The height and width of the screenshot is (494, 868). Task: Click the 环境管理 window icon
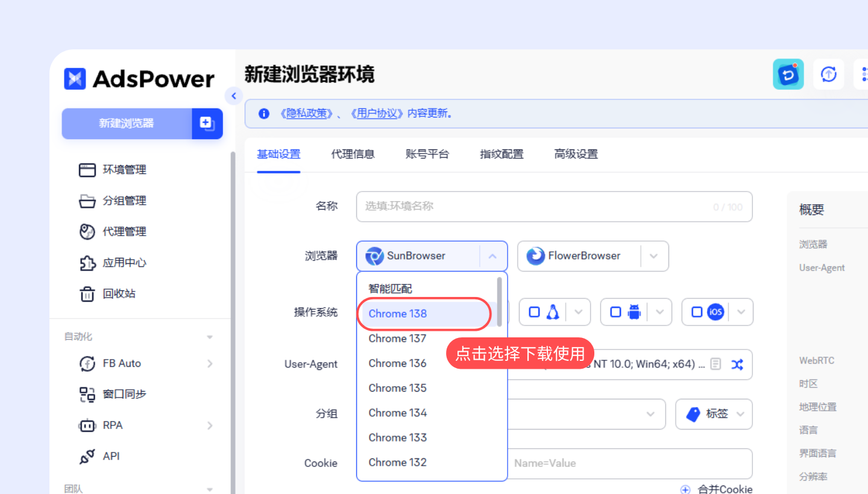coord(87,170)
